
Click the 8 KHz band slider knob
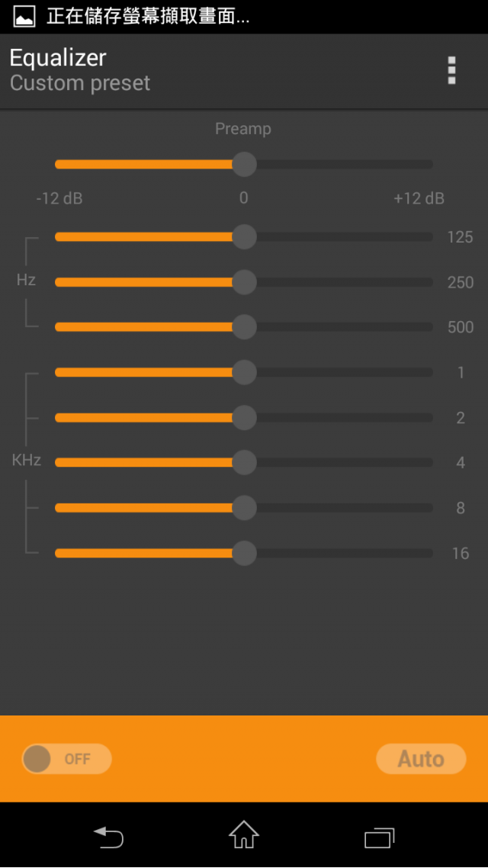coord(243,508)
